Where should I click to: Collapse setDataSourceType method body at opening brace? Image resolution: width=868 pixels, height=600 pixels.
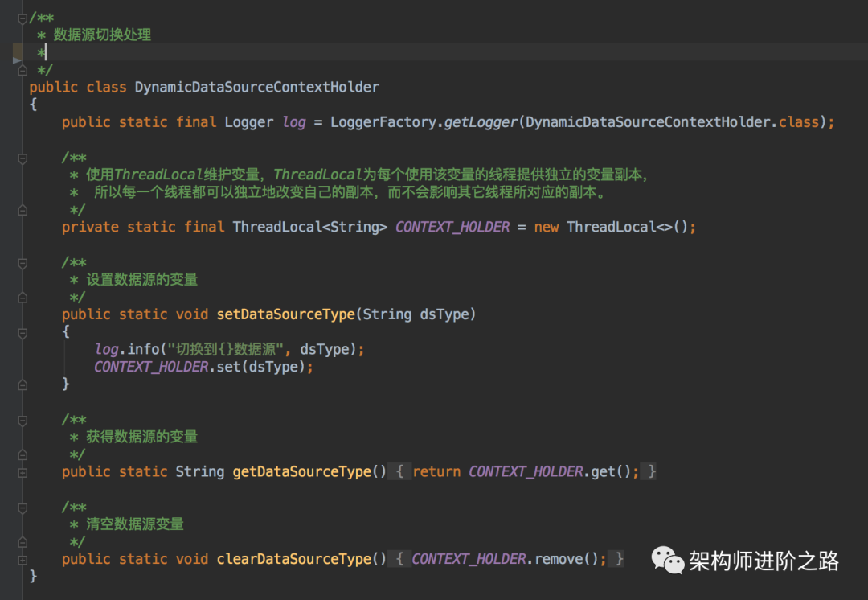coord(23,333)
